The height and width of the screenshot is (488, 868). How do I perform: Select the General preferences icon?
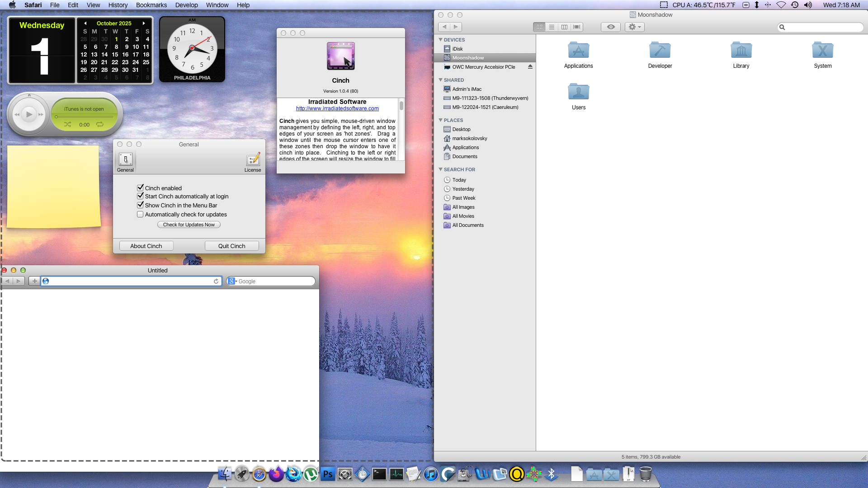125,161
